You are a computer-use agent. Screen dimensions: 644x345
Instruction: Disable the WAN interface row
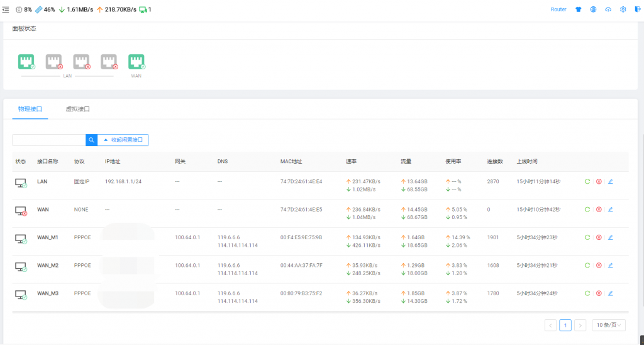[x=599, y=209]
